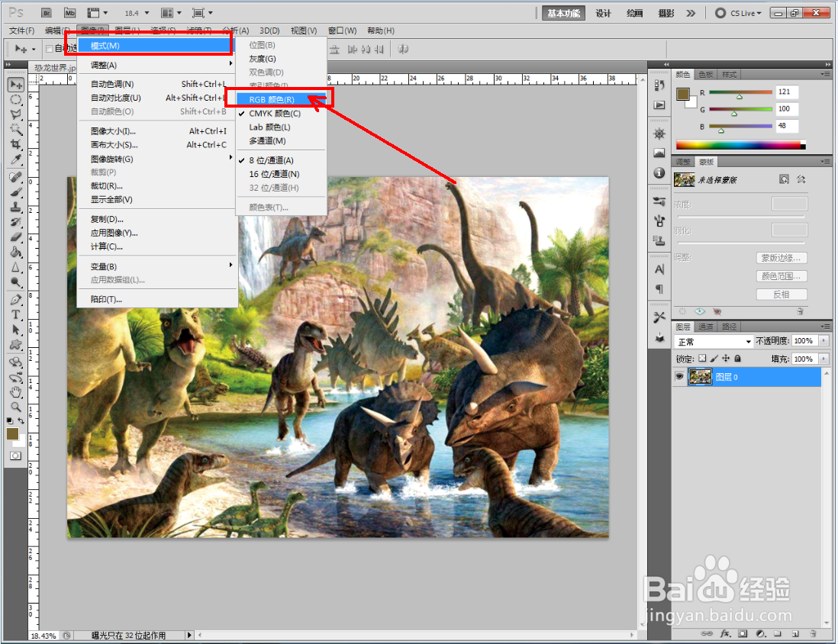Select the Pen tool
Image resolution: width=838 pixels, height=644 pixels.
click(x=16, y=300)
